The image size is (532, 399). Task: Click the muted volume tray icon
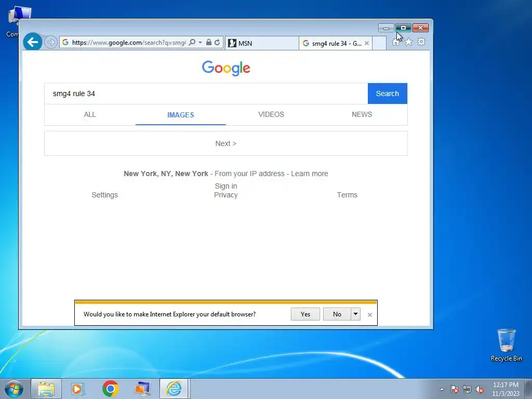[480, 389]
